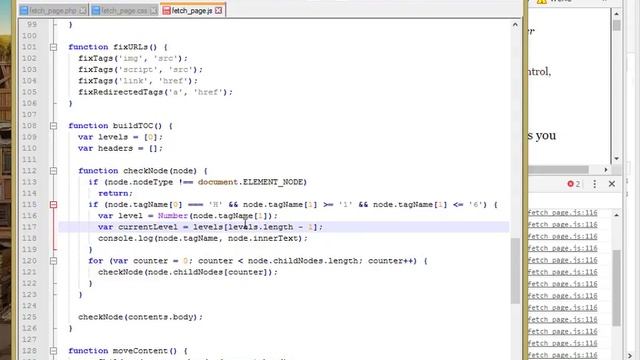Collapse the if block on line 115
Viewport: 640px width, 360px height.
53,204
